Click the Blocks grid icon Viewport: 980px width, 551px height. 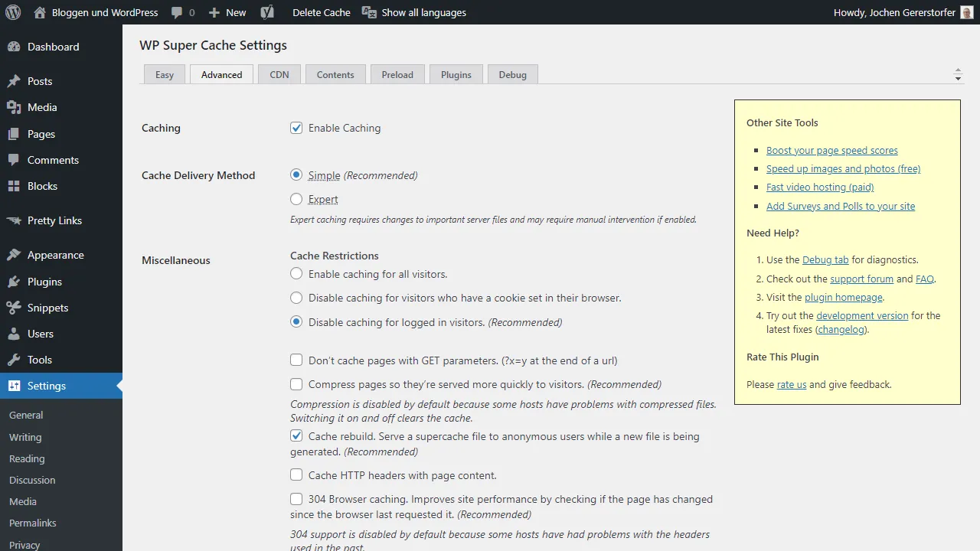[x=14, y=186]
